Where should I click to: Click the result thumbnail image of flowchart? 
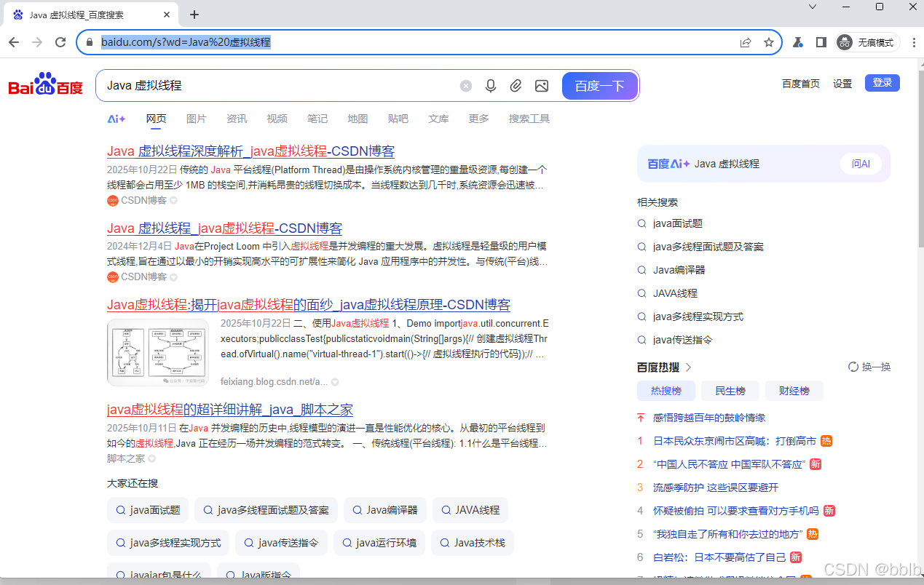(x=157, y=352)
